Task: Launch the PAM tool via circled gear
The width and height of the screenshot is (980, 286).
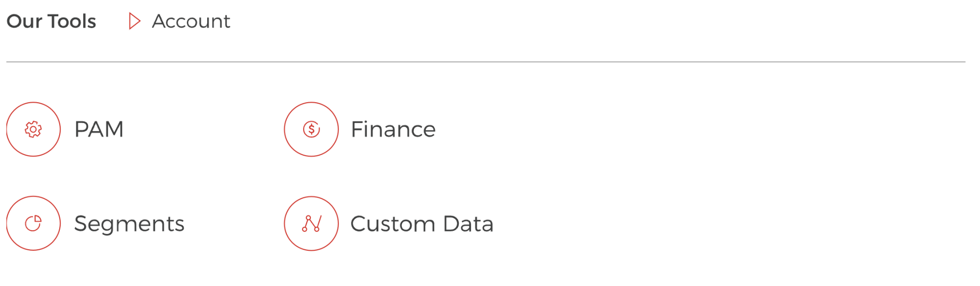Action: tap(33, 129)
